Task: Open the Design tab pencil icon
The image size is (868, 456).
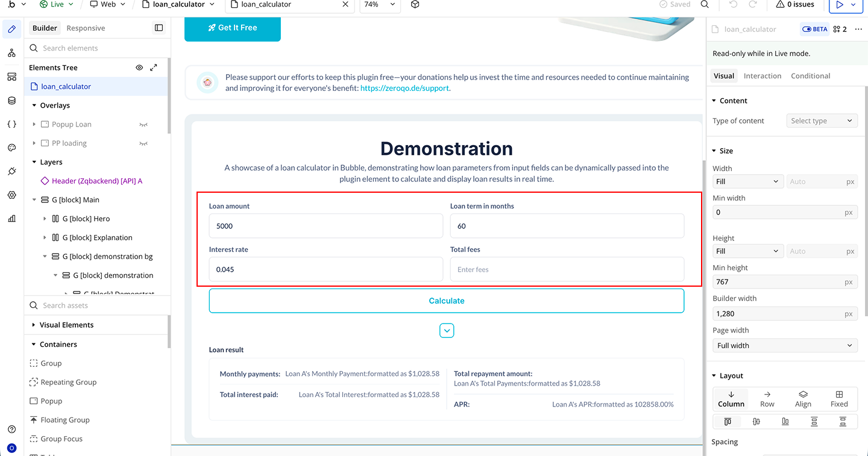Action: coord(12,29)
